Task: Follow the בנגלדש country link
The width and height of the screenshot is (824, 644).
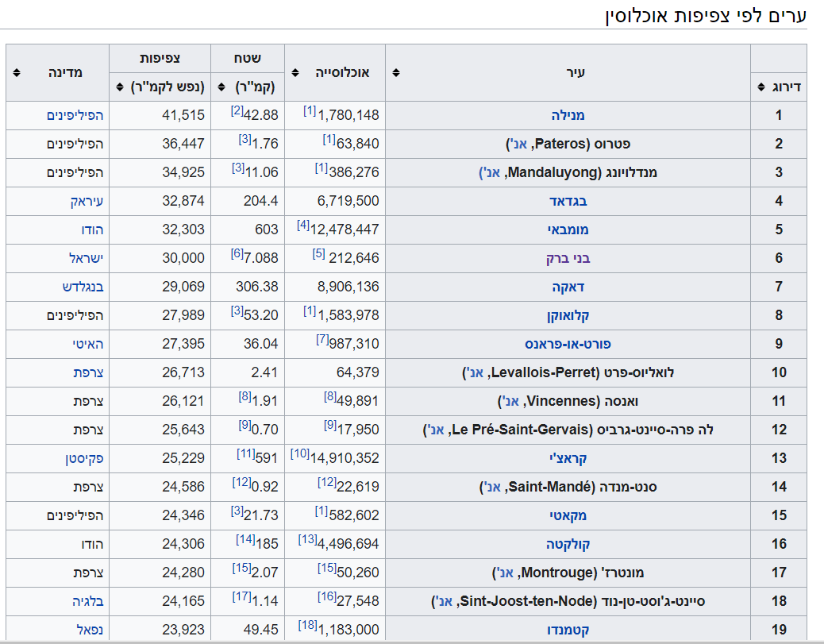Action: click(83, 287)
